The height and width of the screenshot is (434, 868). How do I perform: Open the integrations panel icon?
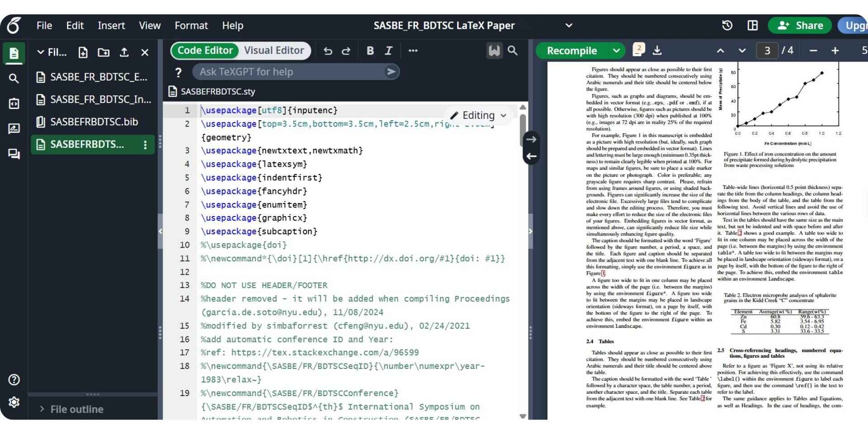point(14,103)
